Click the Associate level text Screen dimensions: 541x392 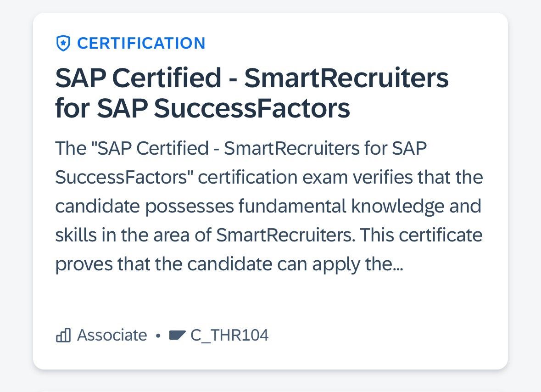(112, 335)
